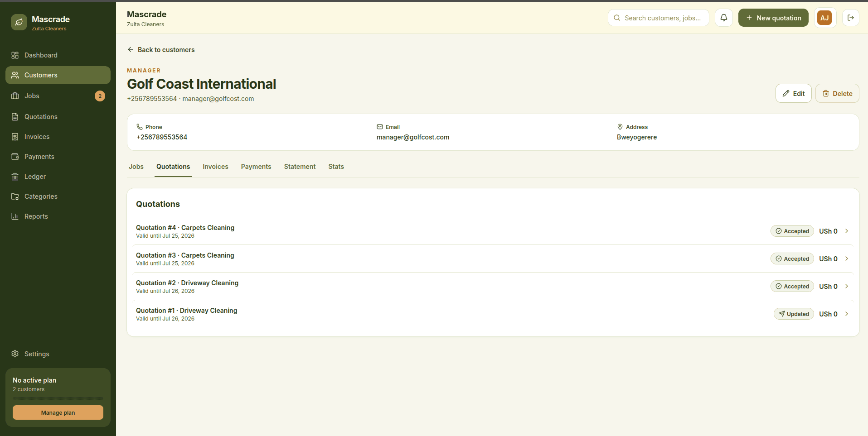Go to Customers in sidebar
The image size is (868, 436).
tap(58, 75)
